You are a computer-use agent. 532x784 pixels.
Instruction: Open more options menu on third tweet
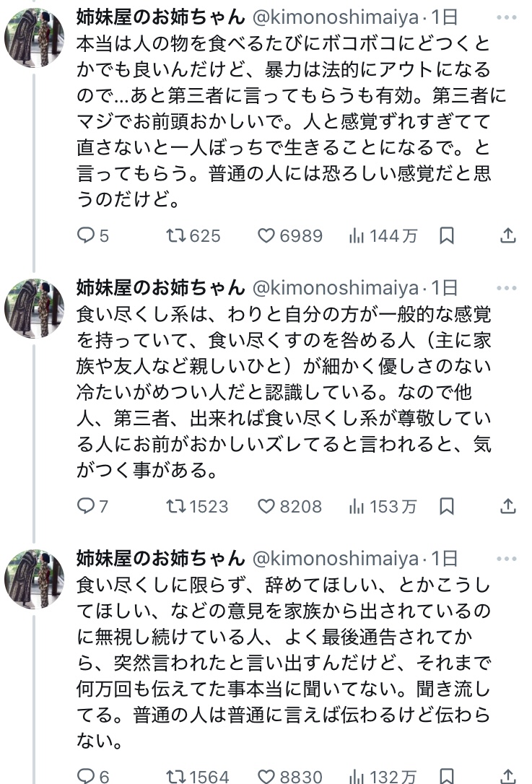pos(507,559)
